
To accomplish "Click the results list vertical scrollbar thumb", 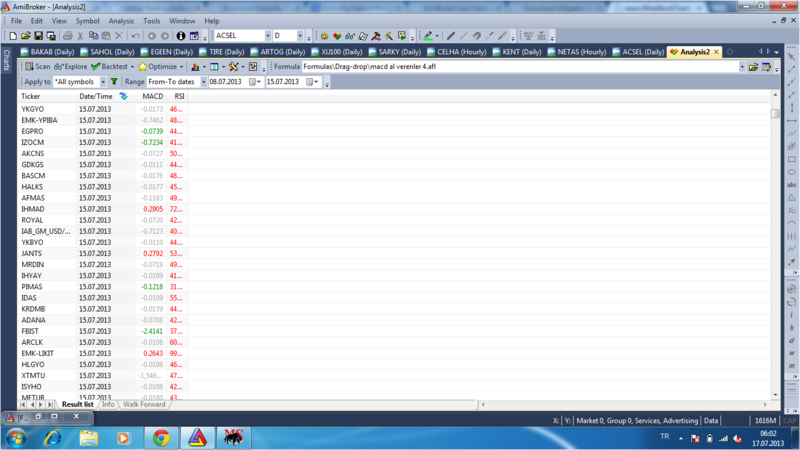I will 776,113.
